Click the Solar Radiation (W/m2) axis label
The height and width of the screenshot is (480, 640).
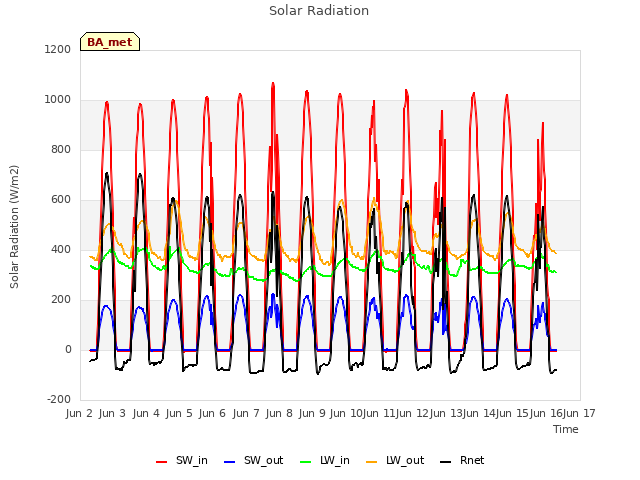(14, 227)
